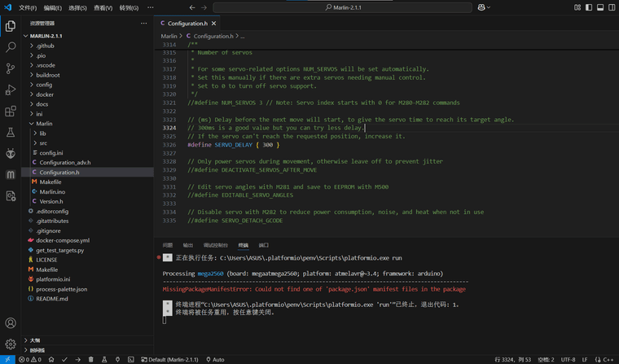
Task: Click the PlatformIO Clean trash icon
Action: [90, 359]
